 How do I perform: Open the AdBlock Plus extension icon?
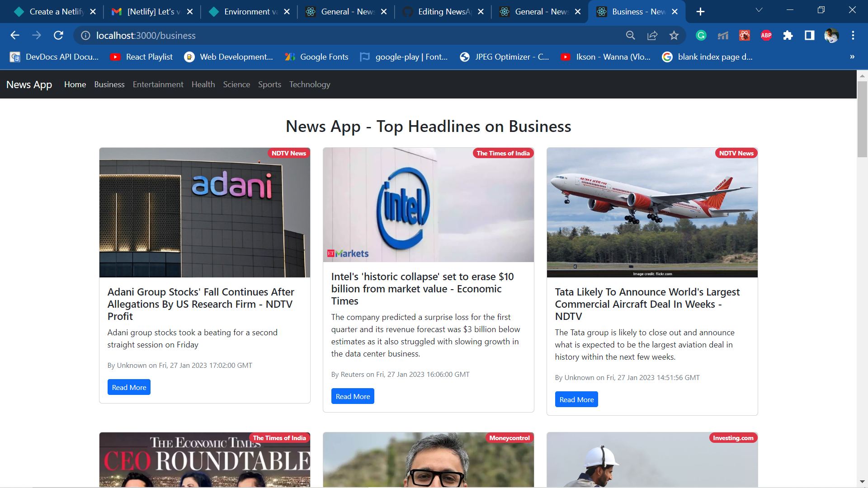coord(766,35)
